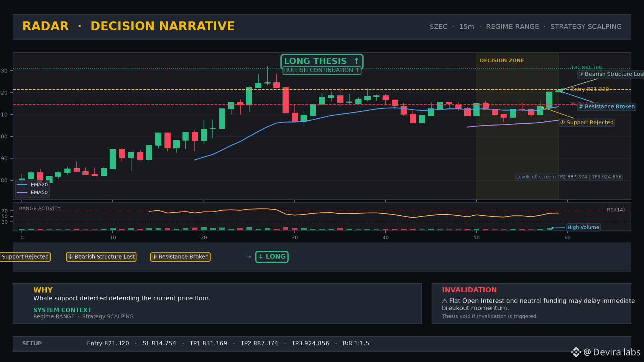Viewport: 644px width, 362px height.
Task: Click the Bearish Structure Lost step chip
Action: pos(101,257)
